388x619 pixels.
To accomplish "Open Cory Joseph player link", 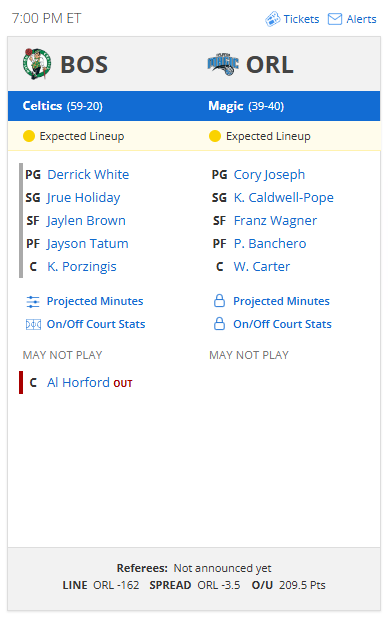I will pyautogui.click(x=269, y=174).
